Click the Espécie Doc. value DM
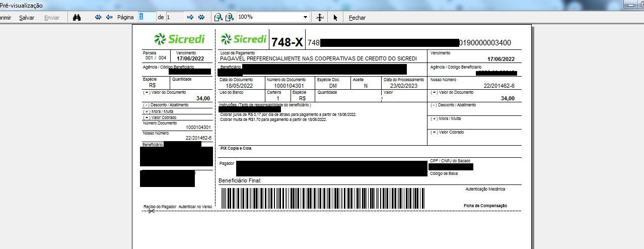The width and height of the screenshot is (644, 249). 333,86
